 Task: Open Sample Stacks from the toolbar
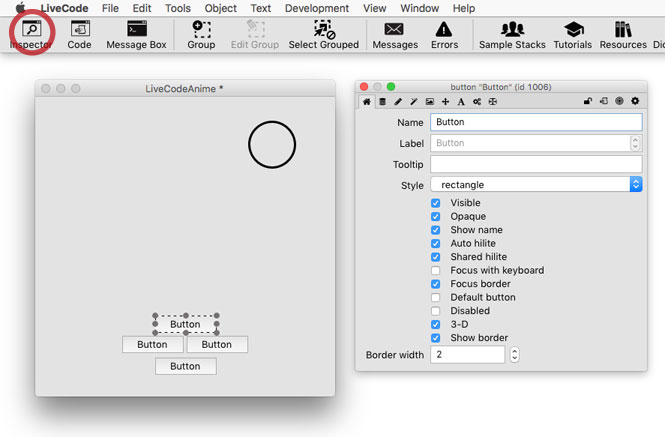click(x=512, y=34)
